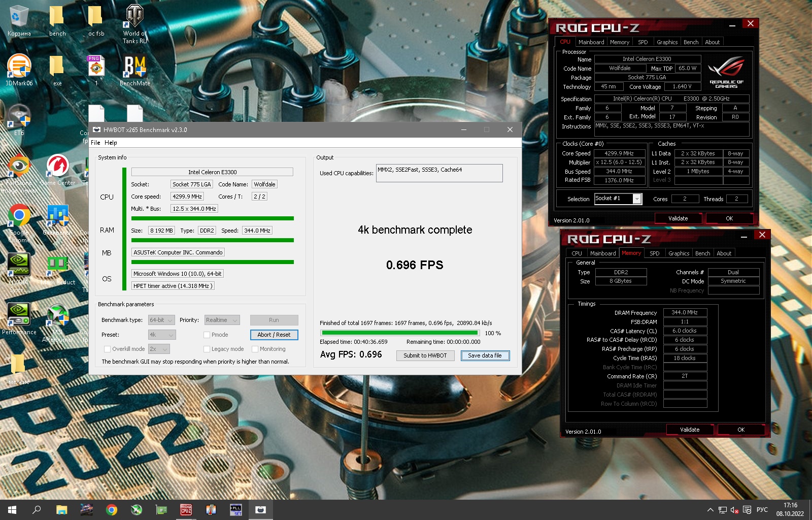Open File menu in HWBOT x265
Image resolution: width=812 pixels, height=520 pixels.
(x=95, y=143)
